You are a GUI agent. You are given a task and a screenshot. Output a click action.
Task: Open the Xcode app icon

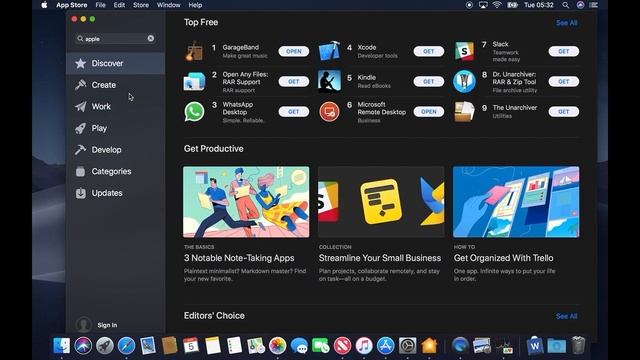(x=329, y=51)
